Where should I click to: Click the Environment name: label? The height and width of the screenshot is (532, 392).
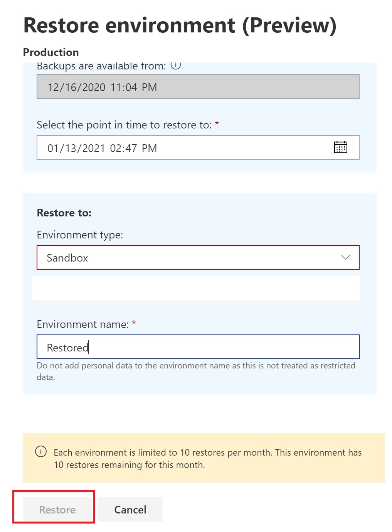(82, 324)
